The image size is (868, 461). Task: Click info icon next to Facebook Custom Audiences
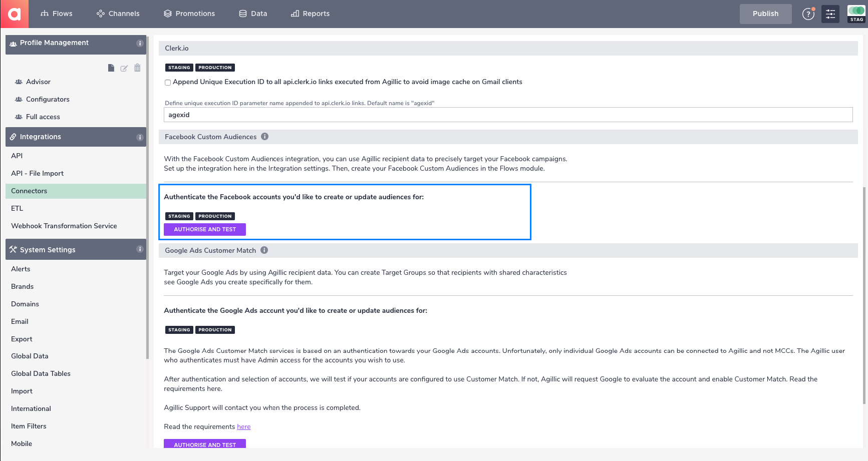(x=265, y=137)
